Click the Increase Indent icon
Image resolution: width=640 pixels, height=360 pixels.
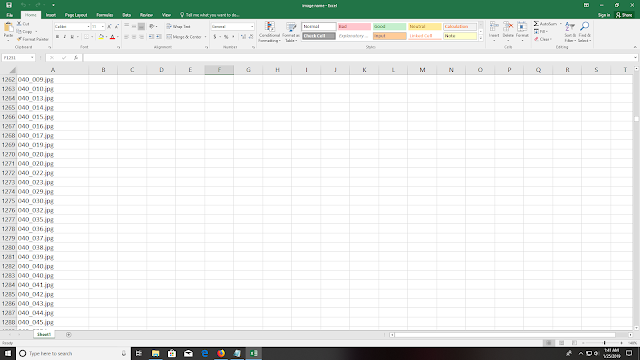(158, 37)
